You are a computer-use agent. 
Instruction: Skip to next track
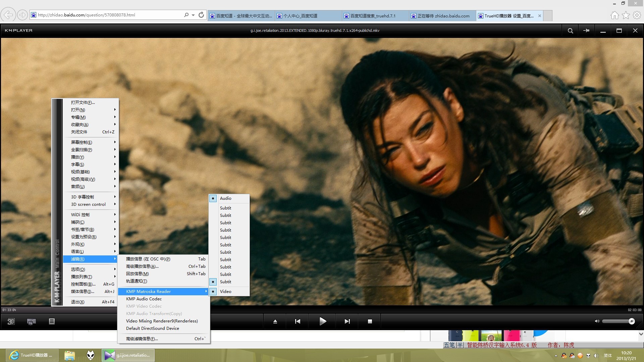tap(347, 321)
